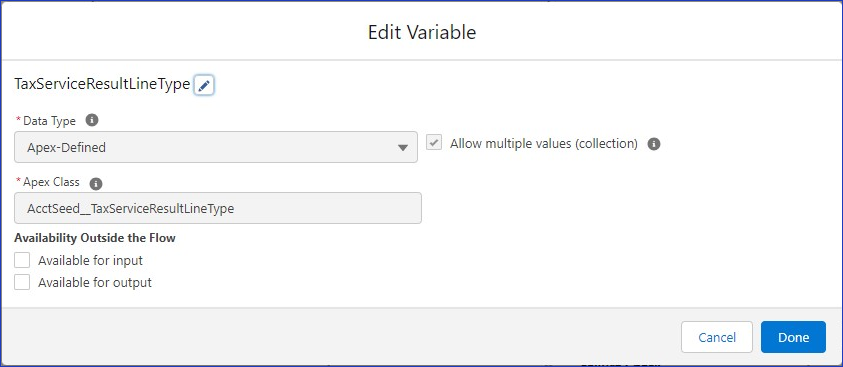Click the Apex Class info icon
This screenshot has width=843, height=367.
tap(96, 184)
